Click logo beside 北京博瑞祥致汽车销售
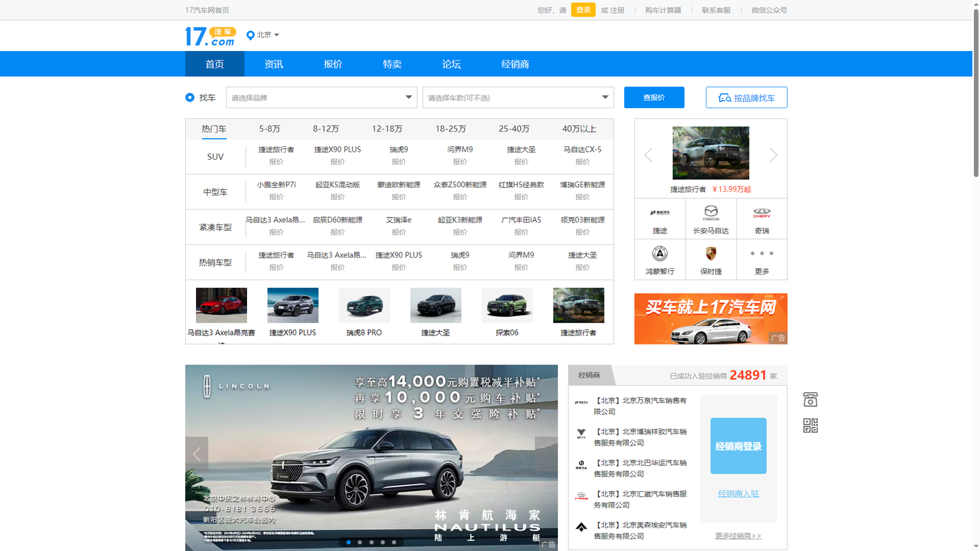Viewport: 980px width, 551px height. click(581, 433)
